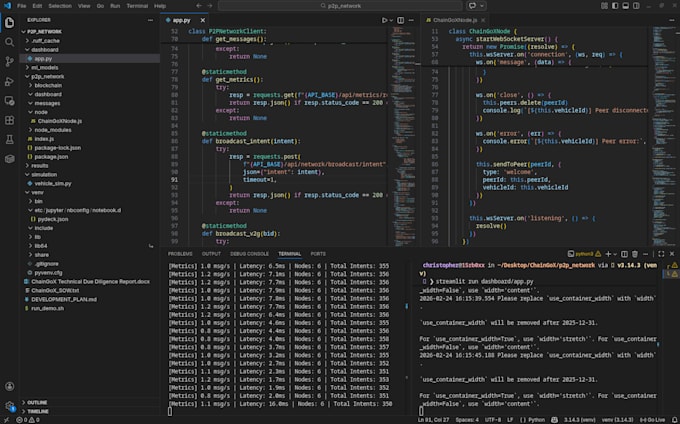Split the terminal panel
Viewport: 680px width, 424px height.
click(624, 254)
